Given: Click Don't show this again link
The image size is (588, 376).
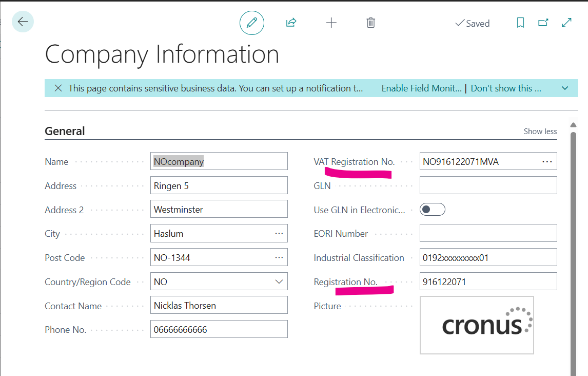Looking at the screenshot, I should tap(506, 88).
